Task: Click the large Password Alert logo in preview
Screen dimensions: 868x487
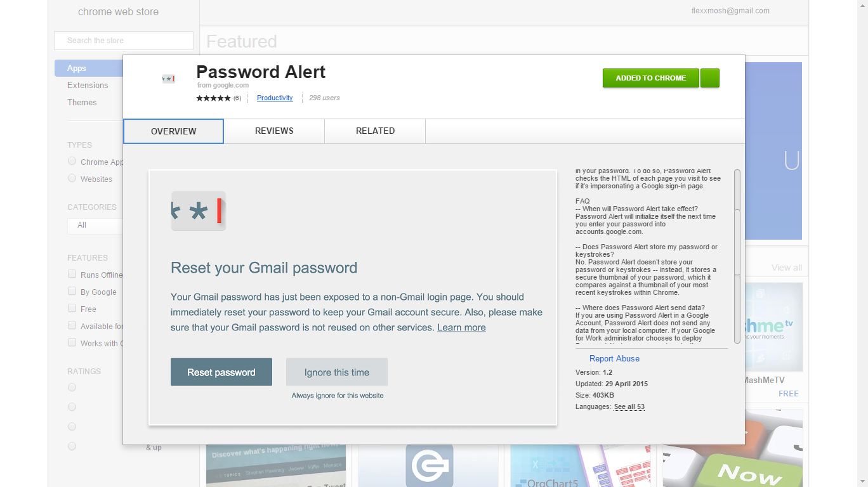Action: pos(198,211)
